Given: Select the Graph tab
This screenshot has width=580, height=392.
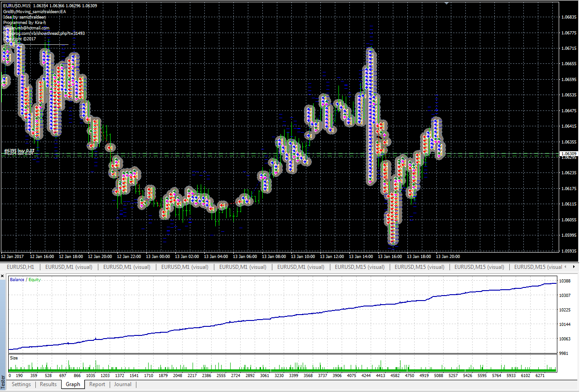Looking at the screenshot, I should point(72,384).
